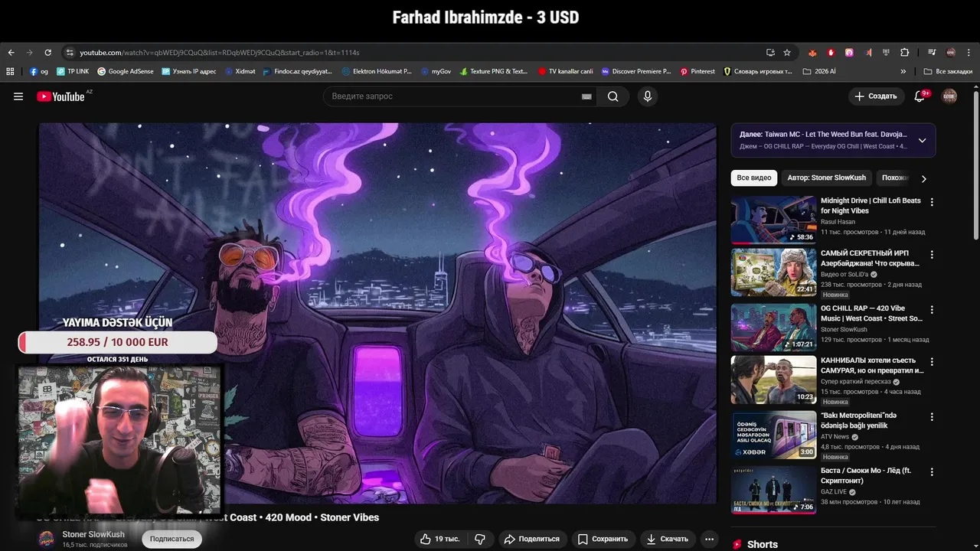Open the OG CHILL RAP 420 Vibe thumbnail
The width and height of the screenshot is (980, 551).
[x=773, y=328]
